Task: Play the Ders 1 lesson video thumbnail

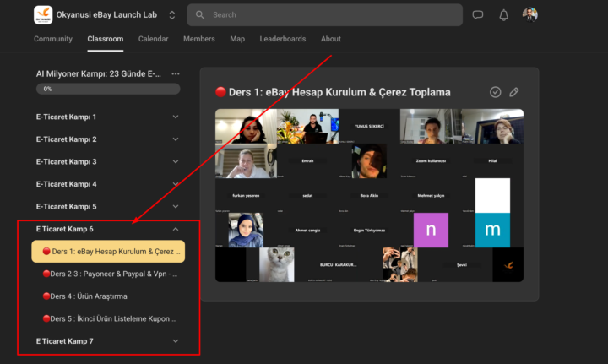Action: click(x=369, y=195)
